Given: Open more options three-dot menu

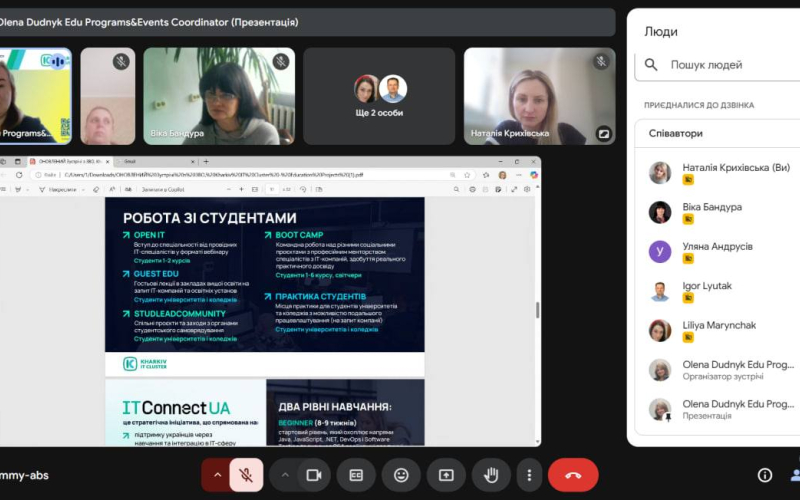Looking at the screenshot, I should pos(529,475).
